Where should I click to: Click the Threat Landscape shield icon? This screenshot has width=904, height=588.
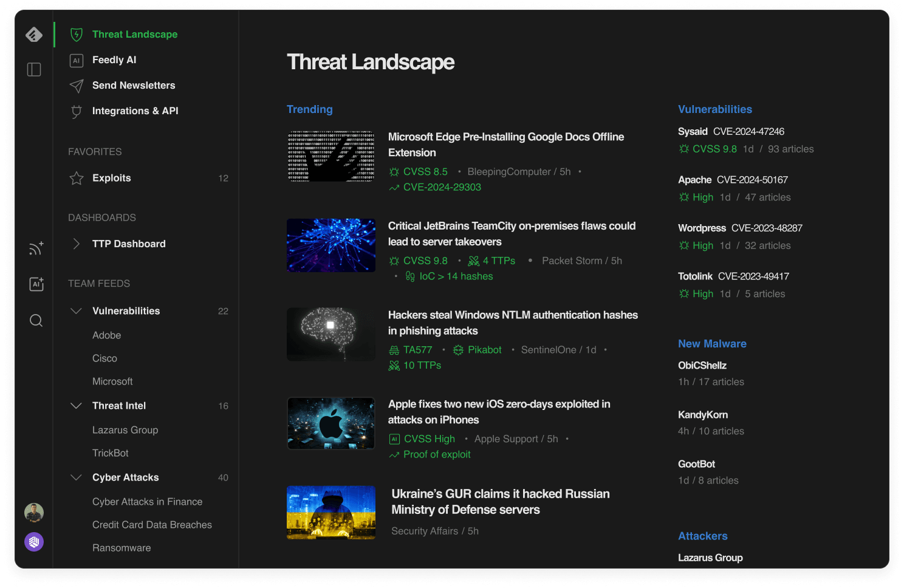point(77,35)
